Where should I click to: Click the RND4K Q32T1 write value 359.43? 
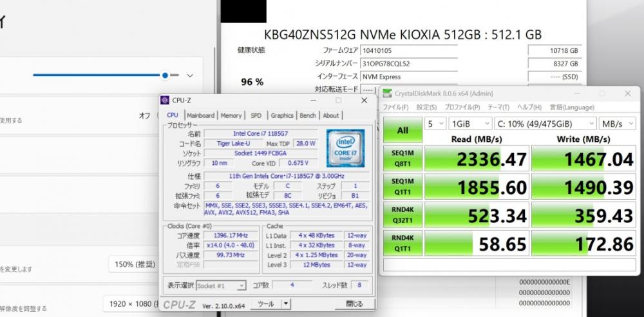click(x=583, y=215)
